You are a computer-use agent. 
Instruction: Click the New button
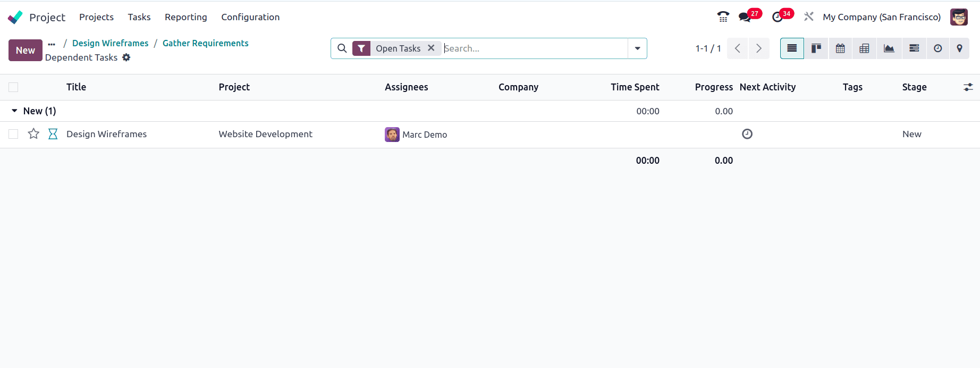(25, 51)
